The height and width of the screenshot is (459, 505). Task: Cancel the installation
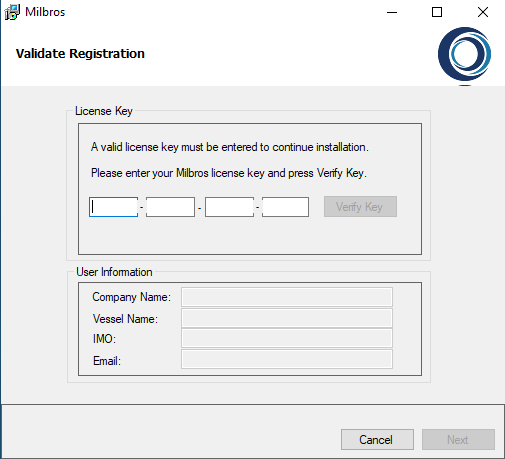377,440
